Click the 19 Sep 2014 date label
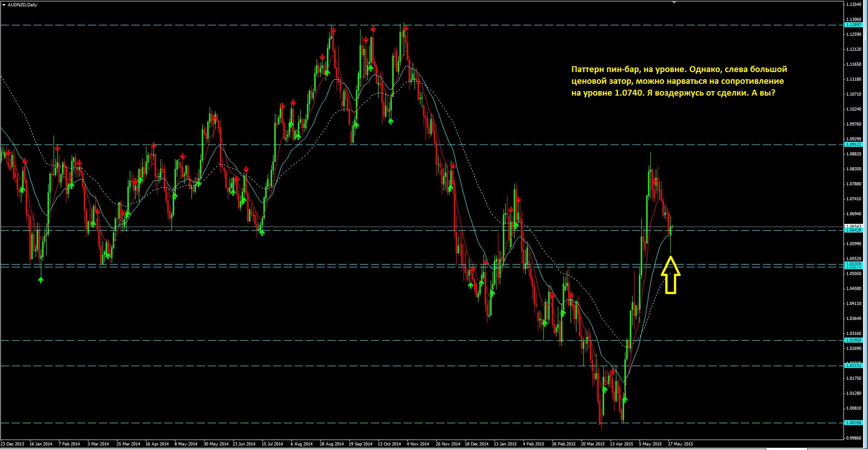 [x=360, y=444]
